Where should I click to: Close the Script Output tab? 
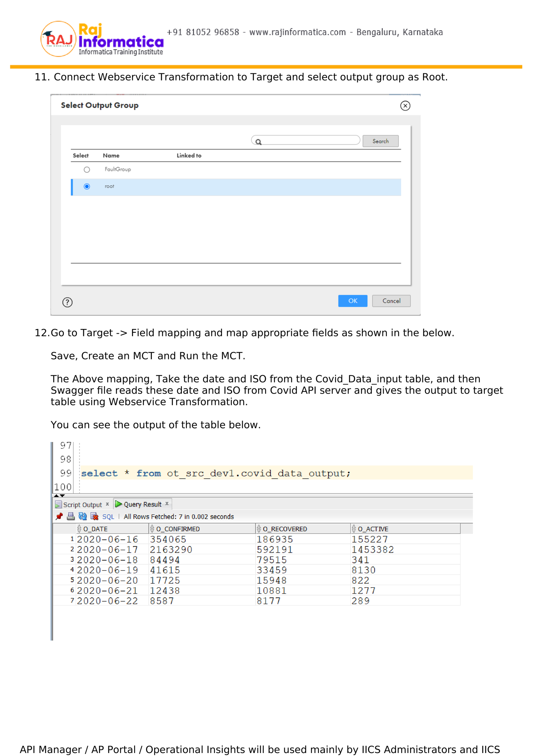coord(107,504)
